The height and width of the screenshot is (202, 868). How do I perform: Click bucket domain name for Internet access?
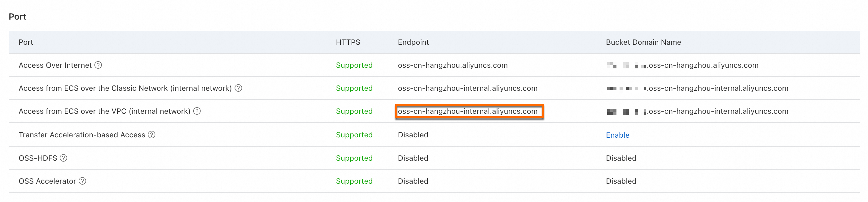click(703, 65)
